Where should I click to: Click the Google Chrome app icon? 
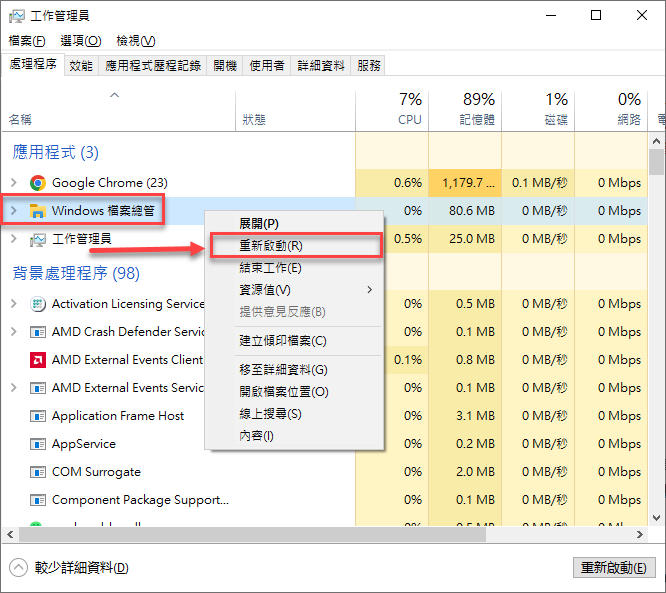point(38,183)
